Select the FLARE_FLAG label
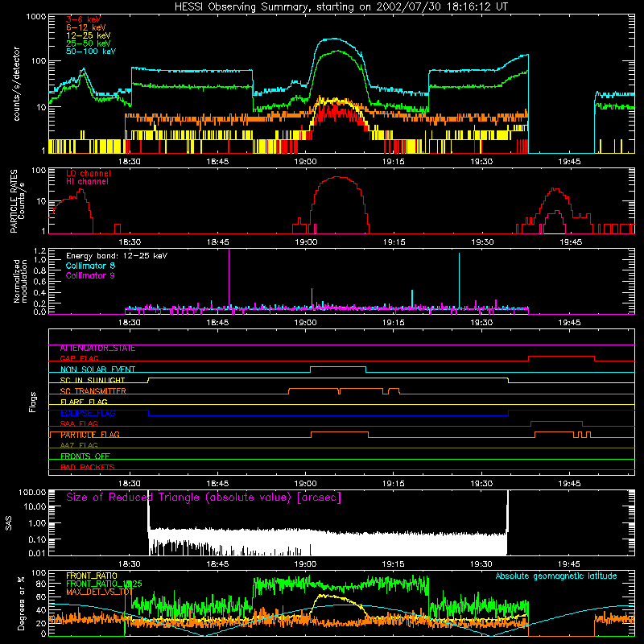Screen dimensions: 644x644 pyautogui.click(x=84, y=402)
